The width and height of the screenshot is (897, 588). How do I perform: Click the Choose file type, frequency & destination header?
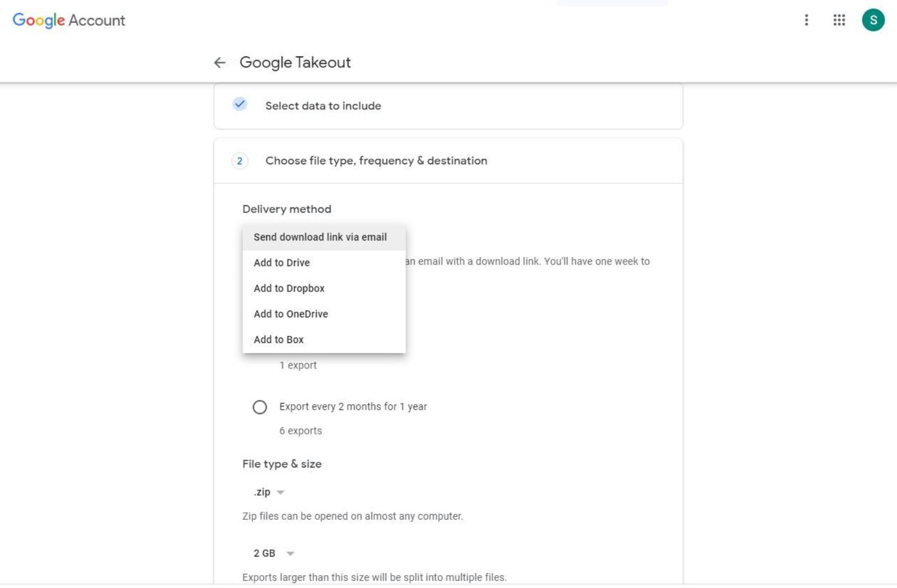tap(376, 161)
